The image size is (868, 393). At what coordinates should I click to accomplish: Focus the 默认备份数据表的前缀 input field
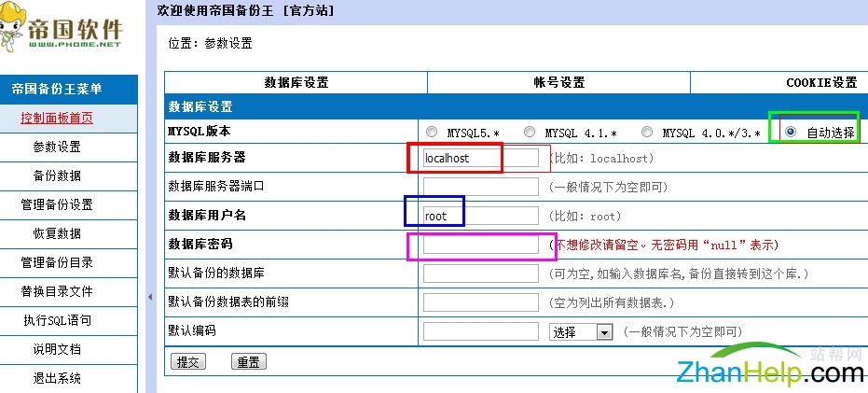point(480,302)
